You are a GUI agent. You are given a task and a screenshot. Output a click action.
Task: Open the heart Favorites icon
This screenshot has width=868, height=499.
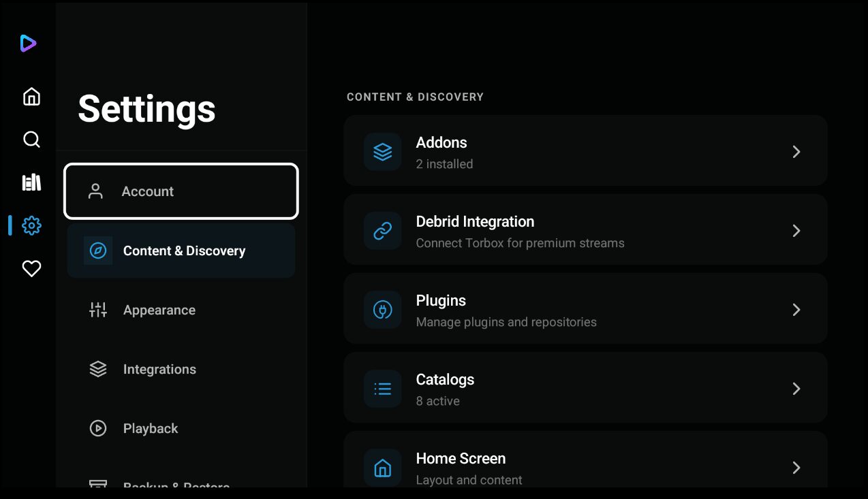pyautogui.click(x=31, y=269)
